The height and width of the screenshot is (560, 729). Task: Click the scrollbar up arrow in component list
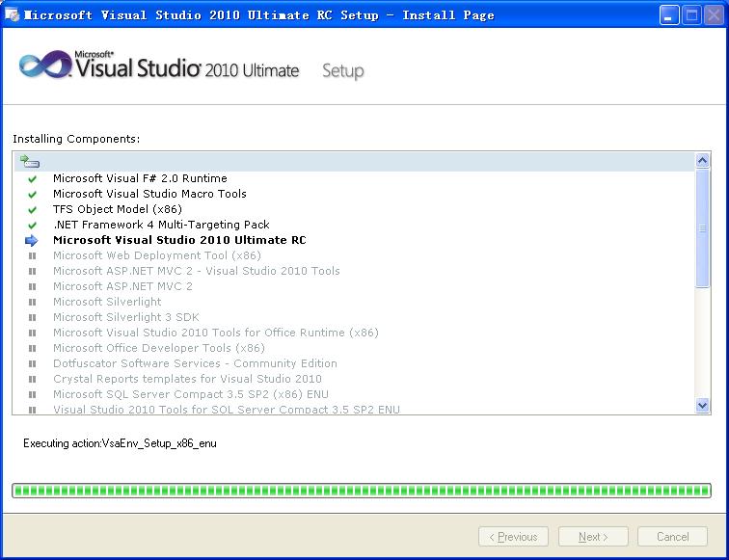click(703, 161)
